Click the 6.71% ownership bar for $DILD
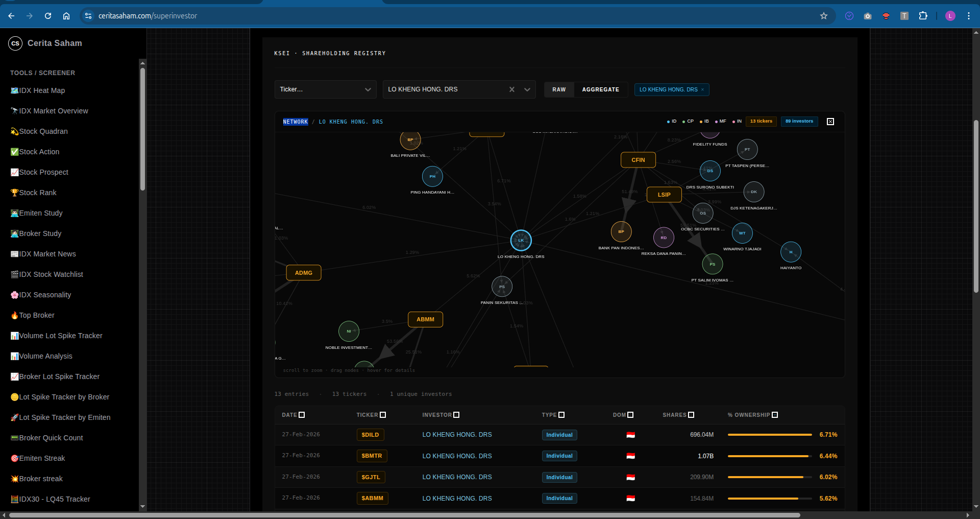Screen dimensions: 980x519 point(770,435)
